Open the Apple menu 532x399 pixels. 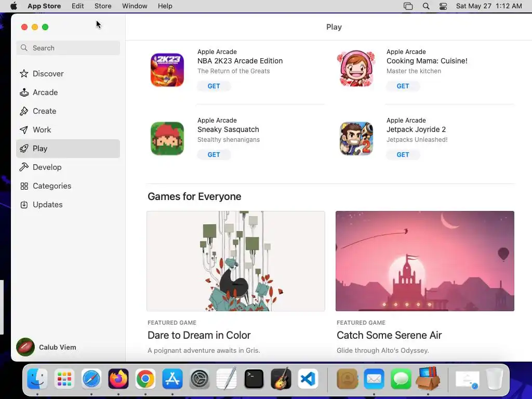point(14,6)
